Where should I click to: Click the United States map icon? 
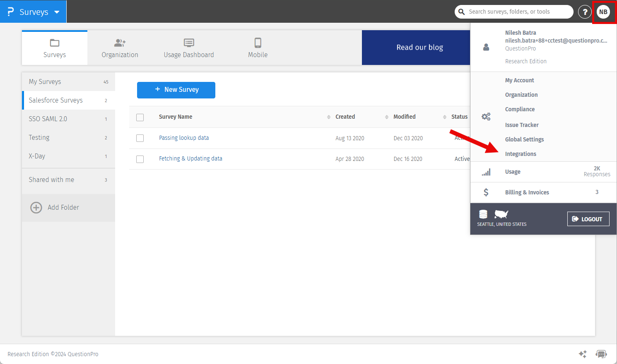pyautogui.click(x=501, y=214)
